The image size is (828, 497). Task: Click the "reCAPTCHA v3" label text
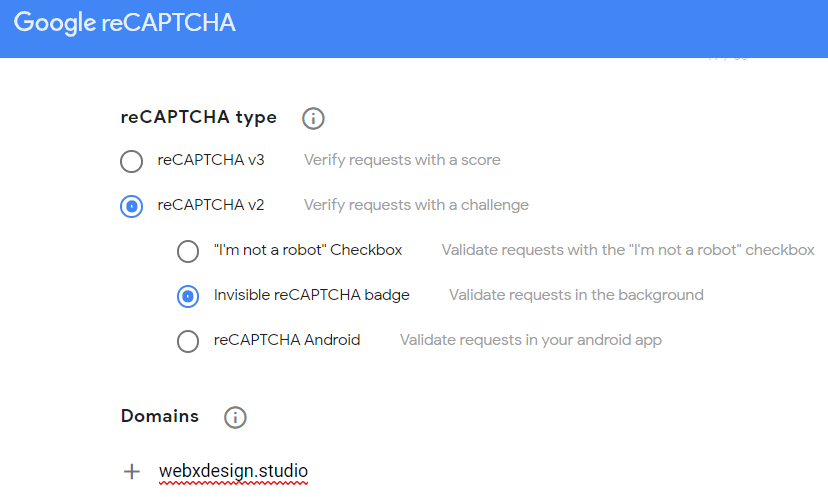tap(211, 160)
